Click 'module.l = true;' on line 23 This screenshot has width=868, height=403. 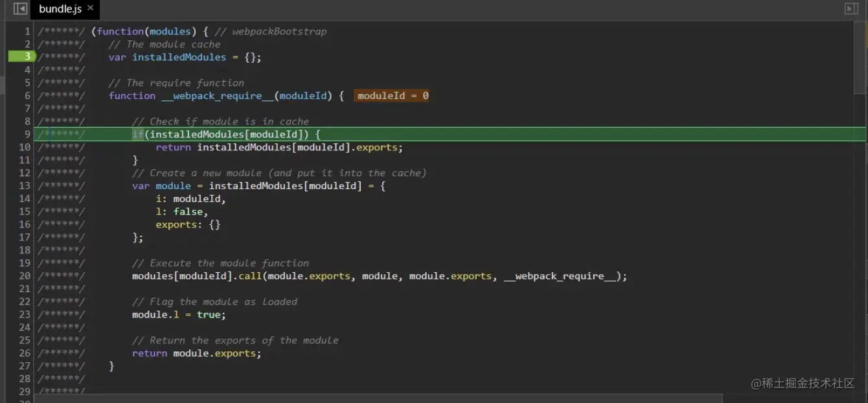(179, 315)
